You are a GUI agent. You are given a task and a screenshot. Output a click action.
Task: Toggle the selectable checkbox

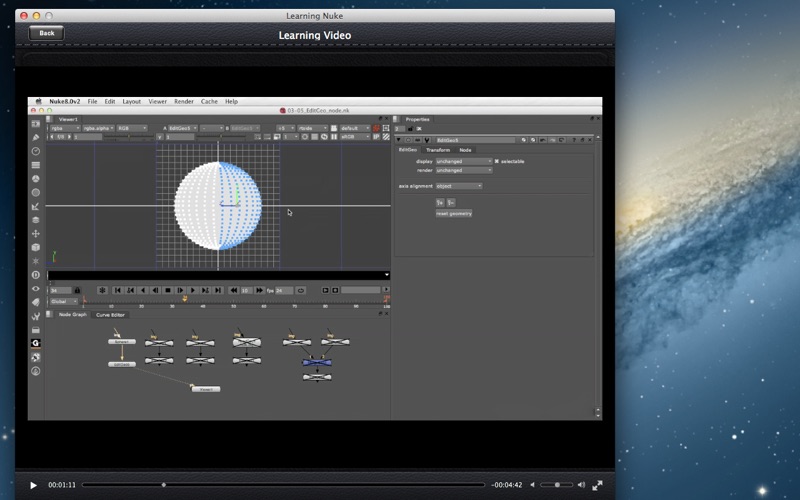(496, 161)
